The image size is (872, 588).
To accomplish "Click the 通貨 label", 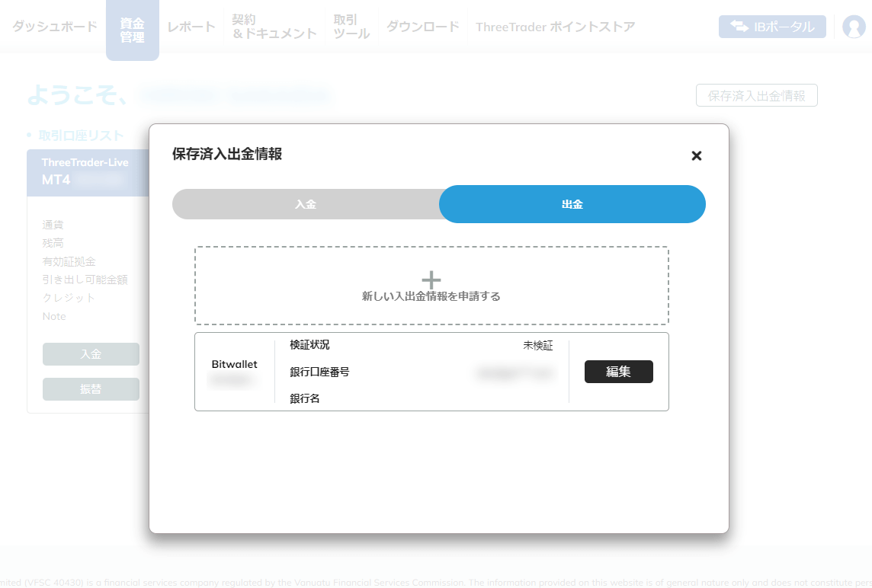I will (53, 225).
